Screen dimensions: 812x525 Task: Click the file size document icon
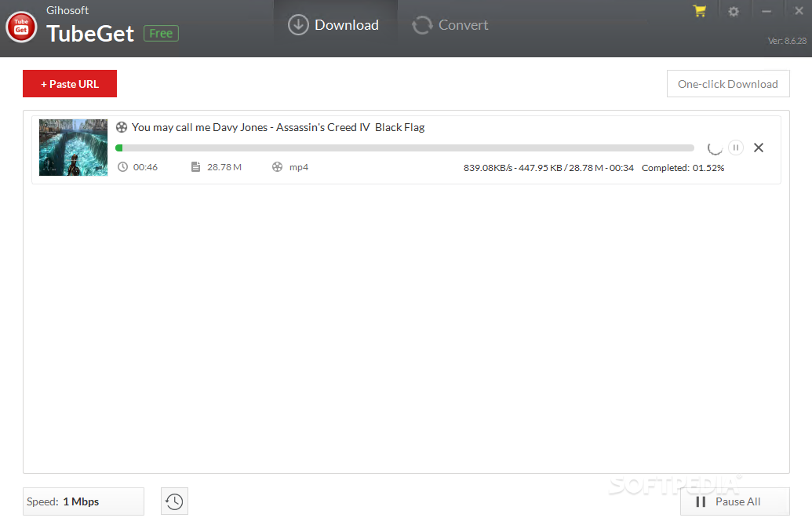click(196, 166)
